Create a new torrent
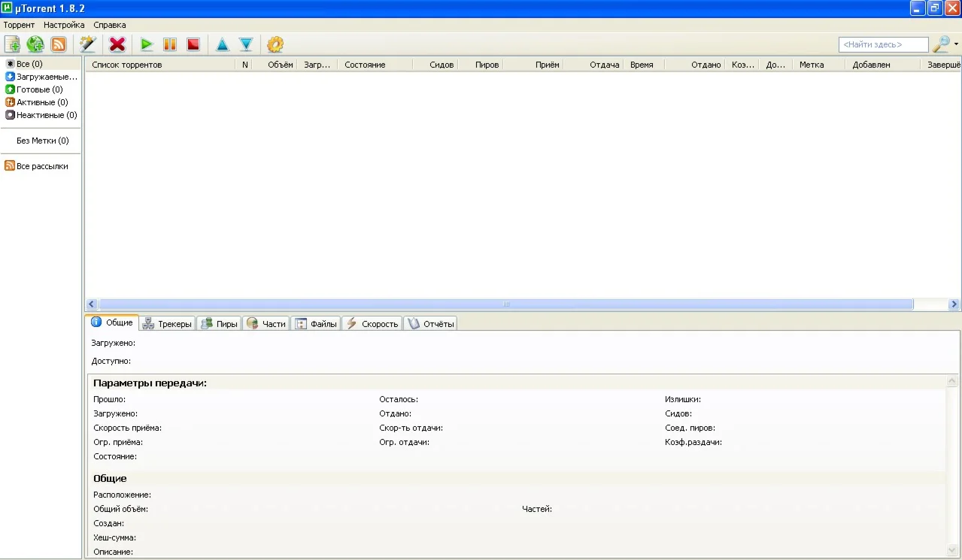962x560 pixels. point(87,44)
